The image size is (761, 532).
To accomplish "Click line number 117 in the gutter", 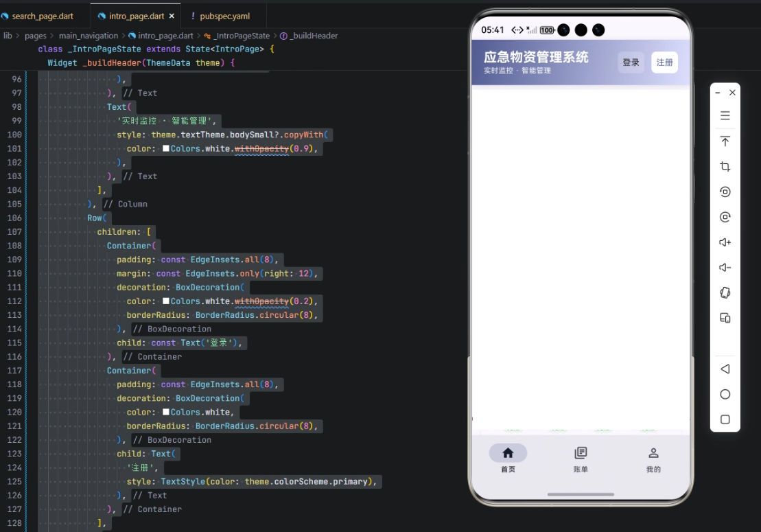I will [14, 371].
